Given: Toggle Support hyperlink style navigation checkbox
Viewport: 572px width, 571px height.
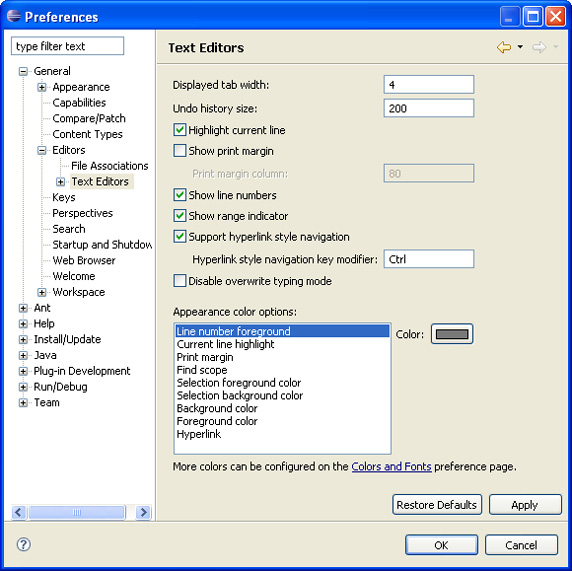Looking at the screenshot, I should click(179, 236).
